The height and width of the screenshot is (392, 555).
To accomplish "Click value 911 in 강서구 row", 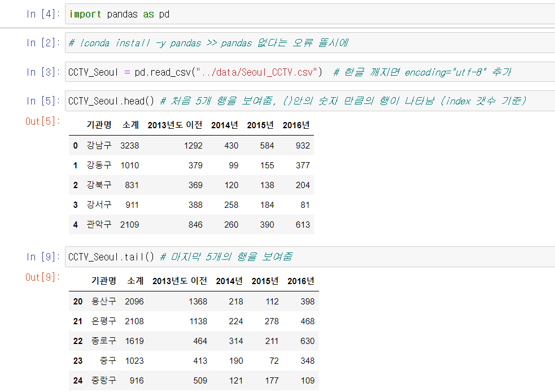I will tap(132, 205).
